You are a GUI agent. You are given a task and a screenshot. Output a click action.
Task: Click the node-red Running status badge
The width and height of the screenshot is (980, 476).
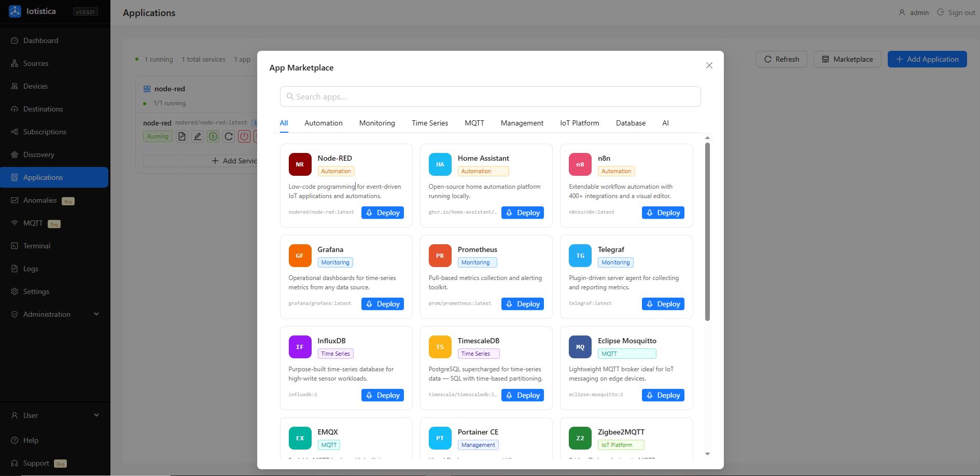pyautogui.click(x=158, y=136)
